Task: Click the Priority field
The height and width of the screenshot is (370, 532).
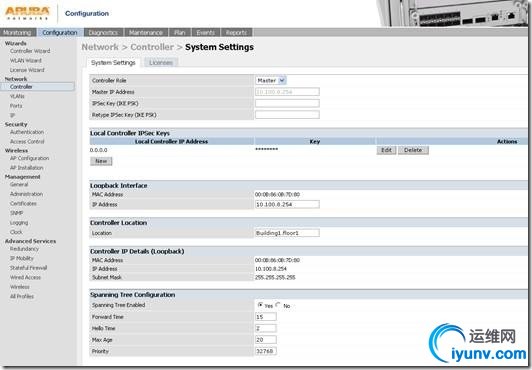Action: coord(266,351)
